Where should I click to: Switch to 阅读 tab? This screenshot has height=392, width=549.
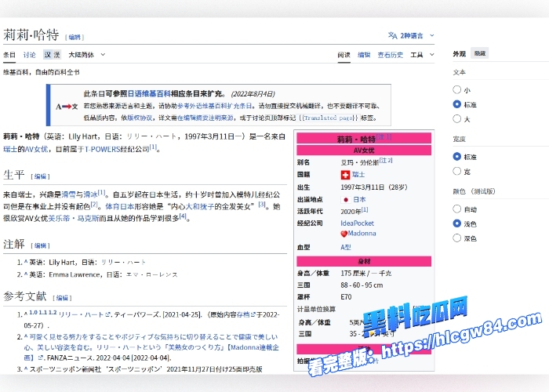tap(344, 55)
